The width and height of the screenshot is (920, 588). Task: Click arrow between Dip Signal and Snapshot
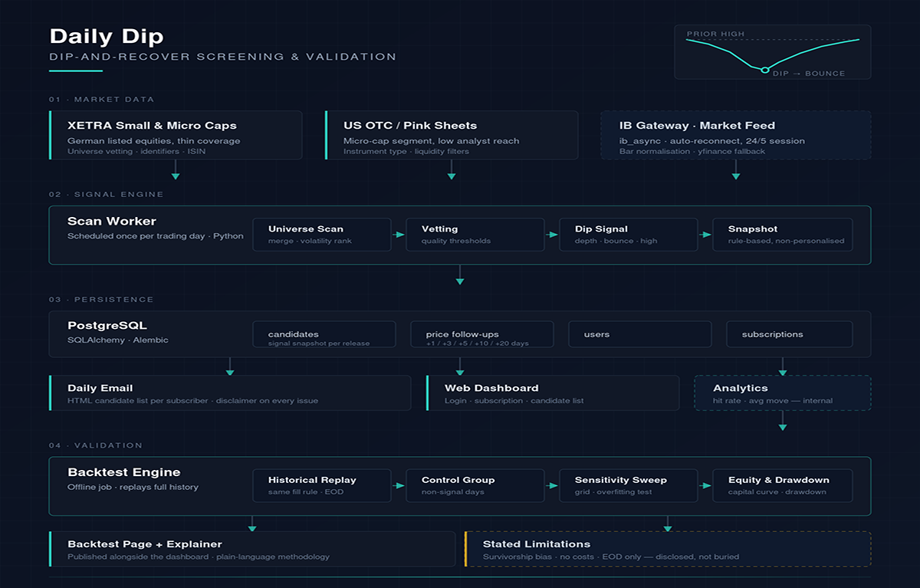point(705,234)
